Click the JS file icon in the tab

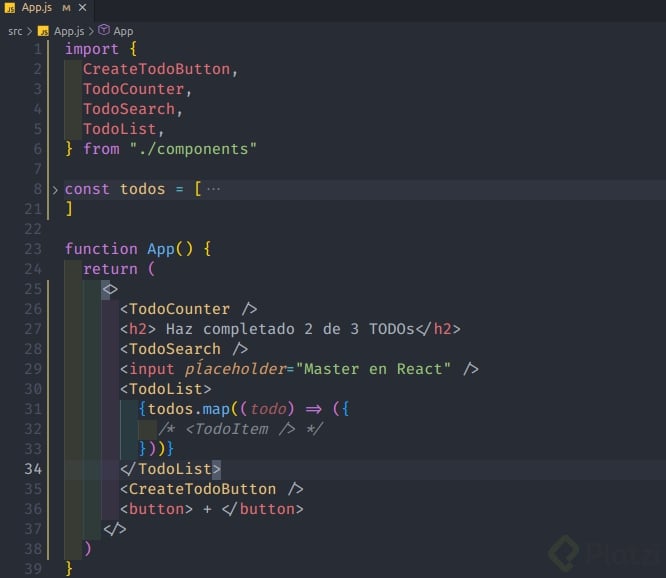point(10,8)
